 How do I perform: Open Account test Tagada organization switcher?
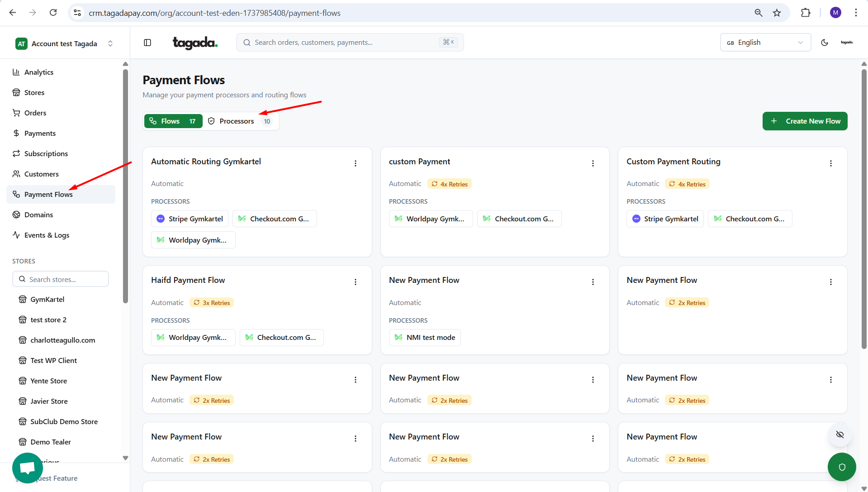[x=65, y=43]
